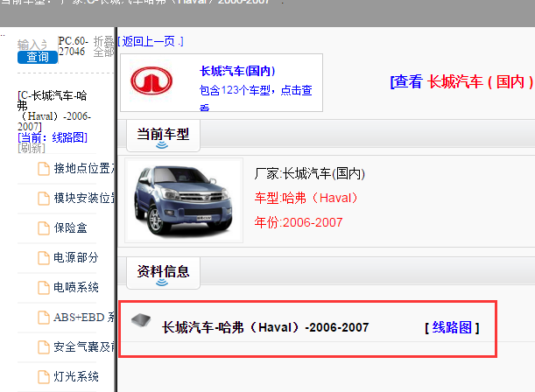Click the 当前：线路图 sidebar link
The width and height of the screenshot is (535, 392).
pos(53,137)
